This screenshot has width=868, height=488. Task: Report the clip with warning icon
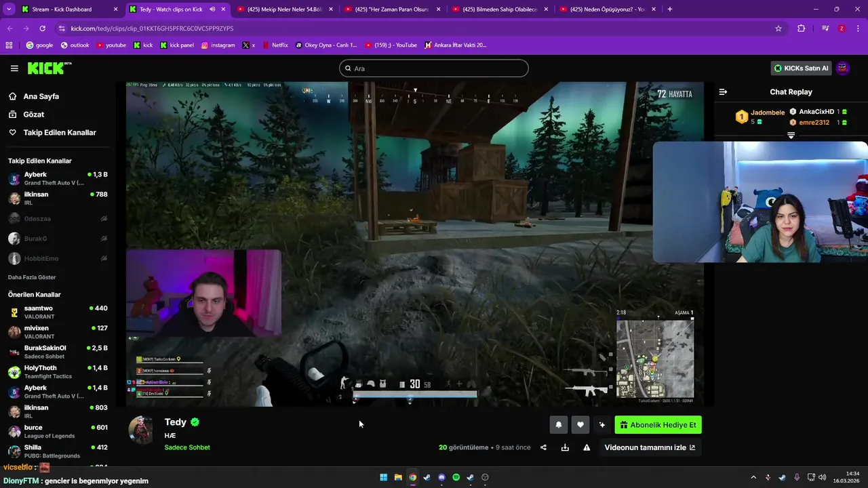(587, 447)
